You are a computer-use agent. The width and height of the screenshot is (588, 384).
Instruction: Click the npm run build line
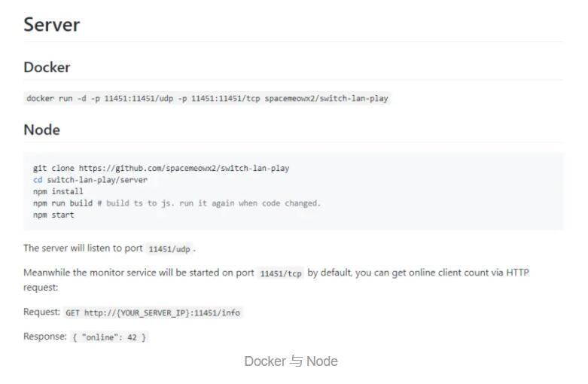tap(177, 203)
